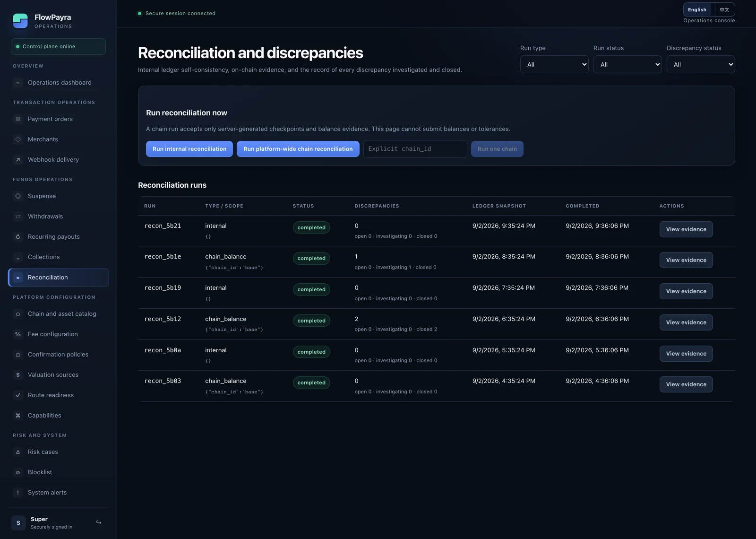View evidence for recon_5b21
Screen dimensions: 756x539
pos(686,229)
